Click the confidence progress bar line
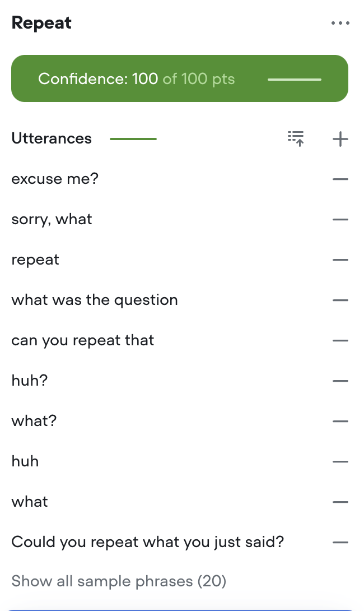This screenshot has width=364, height=611. tap(295, 80)
